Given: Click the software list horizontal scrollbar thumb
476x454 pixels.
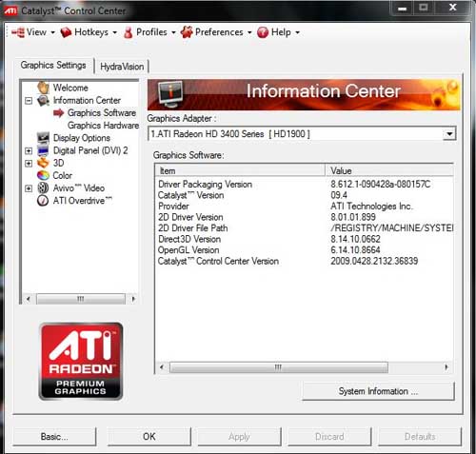Looking at the screenshot, I should click(x=279, y=367).
